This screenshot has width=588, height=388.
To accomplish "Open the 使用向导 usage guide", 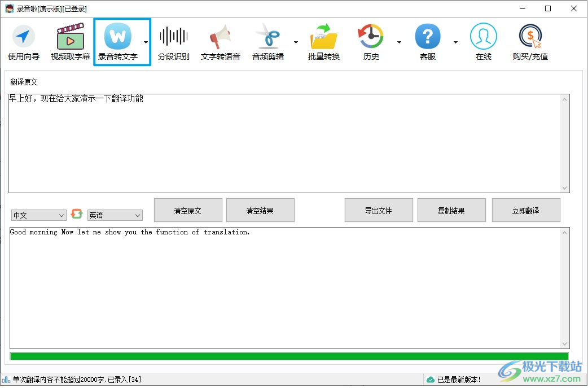I will (24, 42).
